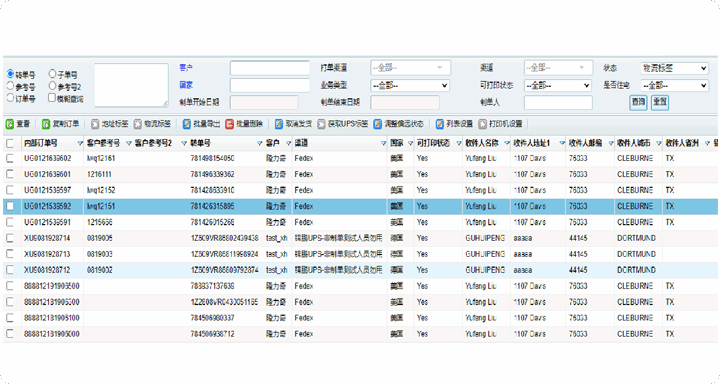720x384 pixels.
Task: Select the 子单号 radio button
Action: [x=52, y=73]
